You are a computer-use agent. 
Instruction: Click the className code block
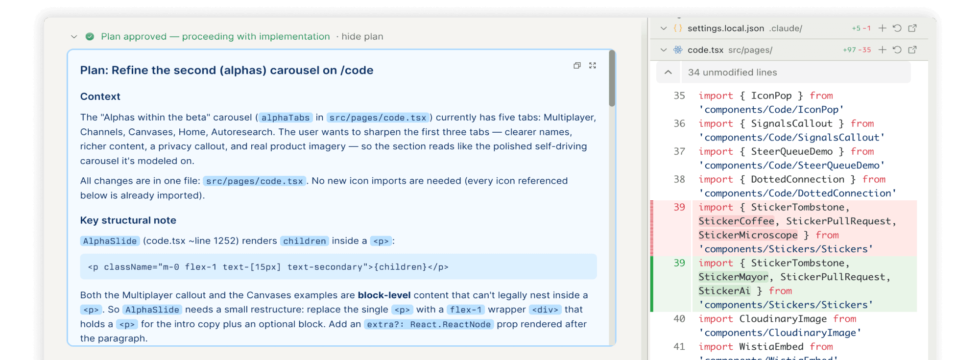(338, 267)
